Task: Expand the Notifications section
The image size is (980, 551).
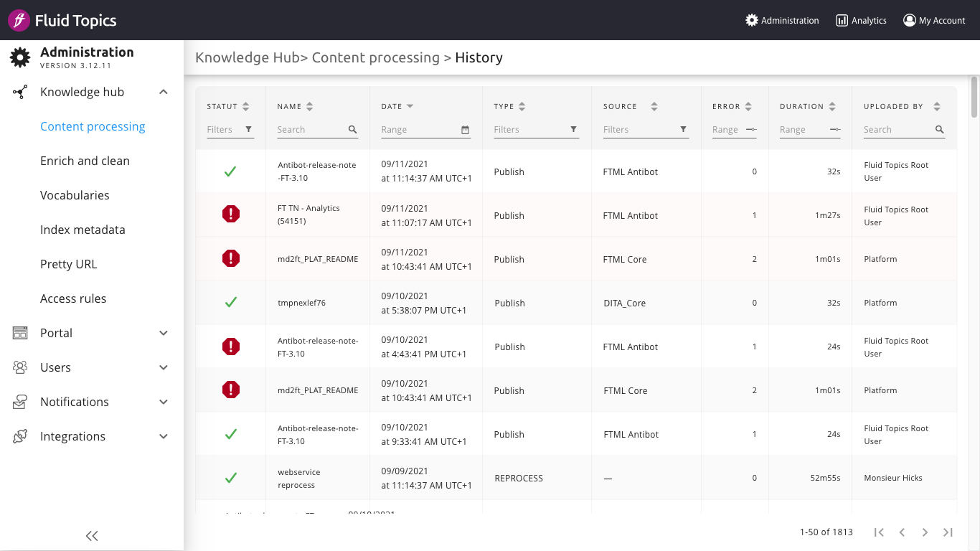Action: tap(164, 402)
